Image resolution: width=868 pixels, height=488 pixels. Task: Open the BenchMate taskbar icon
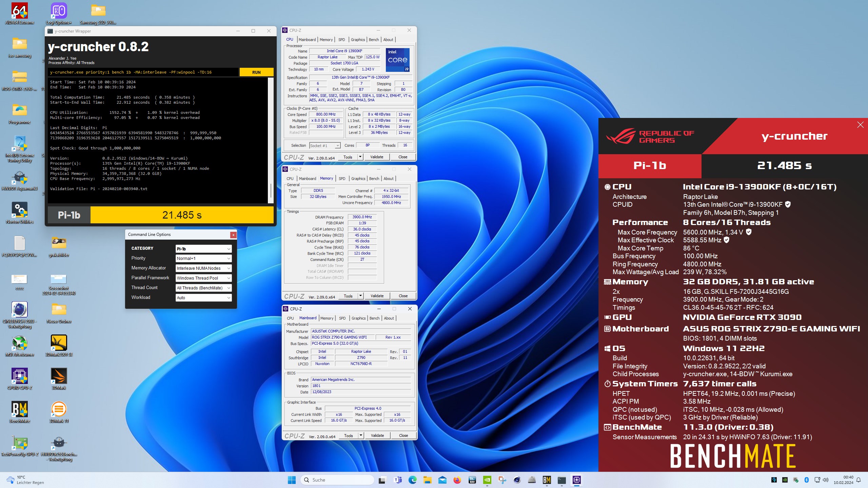[547, 480]
